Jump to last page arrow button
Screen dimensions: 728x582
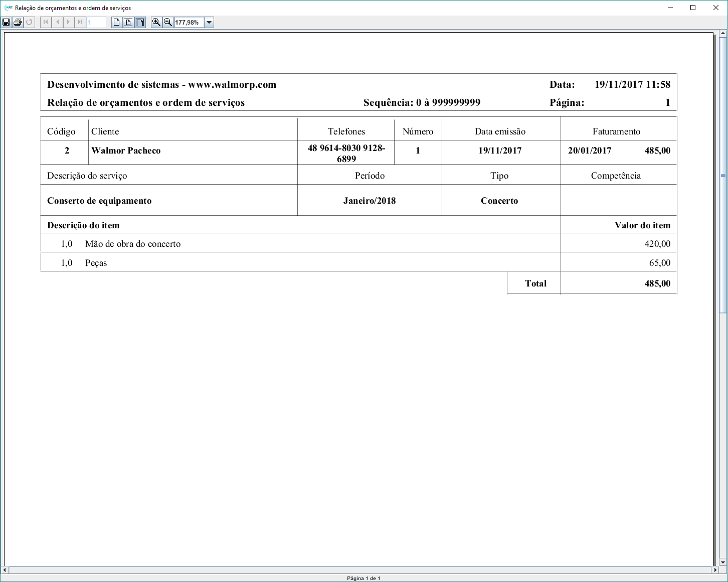(x=80, y=22)
